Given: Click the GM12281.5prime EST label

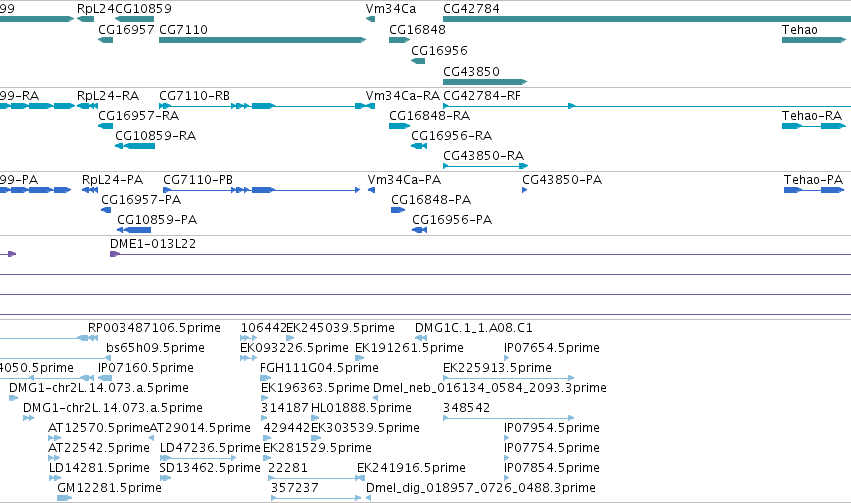Looking at the screenshot, I should click(110, 488).
